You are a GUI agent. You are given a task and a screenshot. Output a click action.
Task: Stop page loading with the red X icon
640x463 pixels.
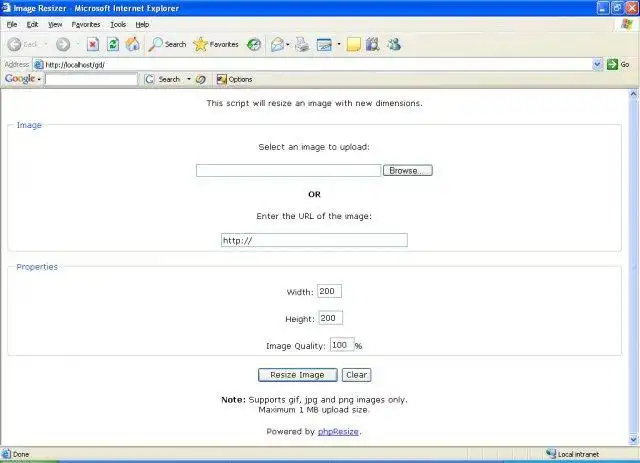point(93,44)
